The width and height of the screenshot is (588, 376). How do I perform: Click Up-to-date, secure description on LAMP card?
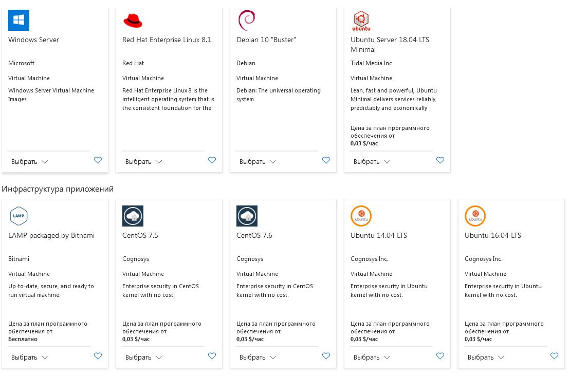pos(51,291)
